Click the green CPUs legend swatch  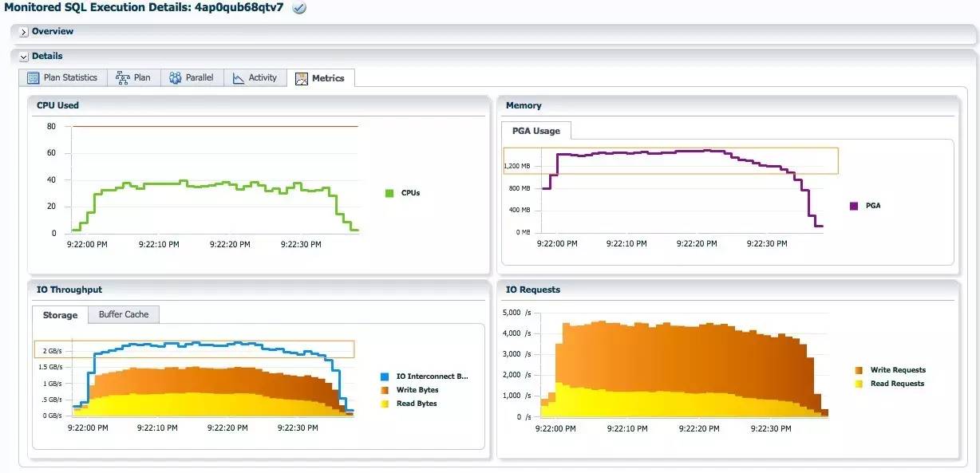pyautogui.click(x=389, y=193)
